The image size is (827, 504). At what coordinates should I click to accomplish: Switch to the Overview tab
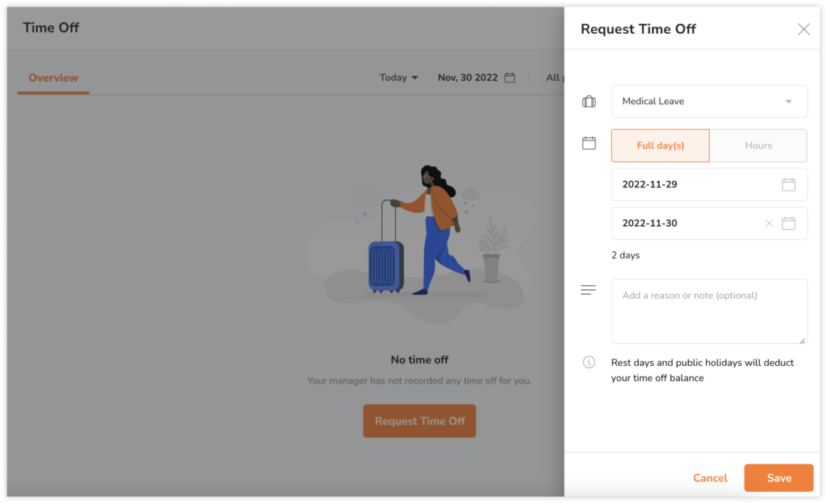pos(53,78)
